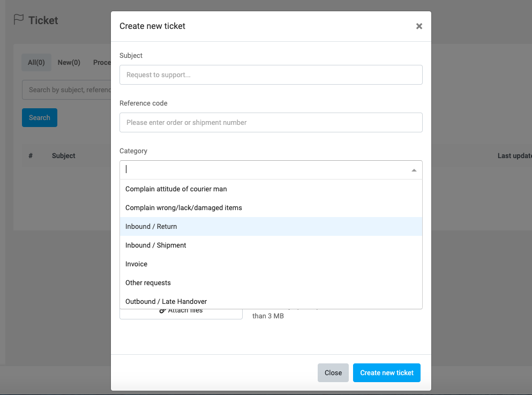Open the New(0) tab

click(69, 63)
